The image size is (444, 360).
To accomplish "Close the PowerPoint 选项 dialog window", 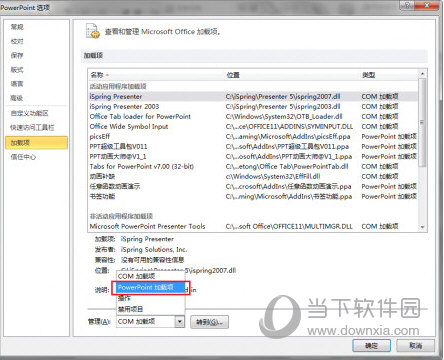I will tap(427, 5).
